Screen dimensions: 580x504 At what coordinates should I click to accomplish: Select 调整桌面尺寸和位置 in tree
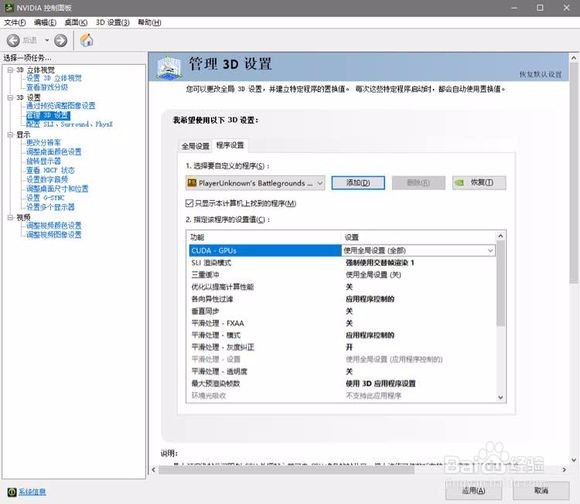[57, 189]
